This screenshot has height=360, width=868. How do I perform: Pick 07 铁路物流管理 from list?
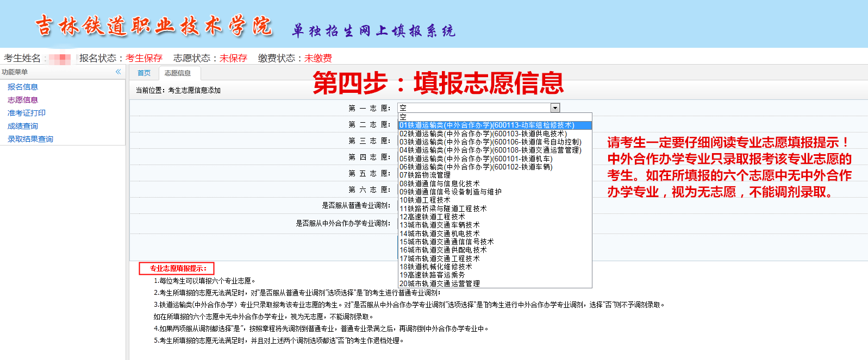[x=425, y=175]
